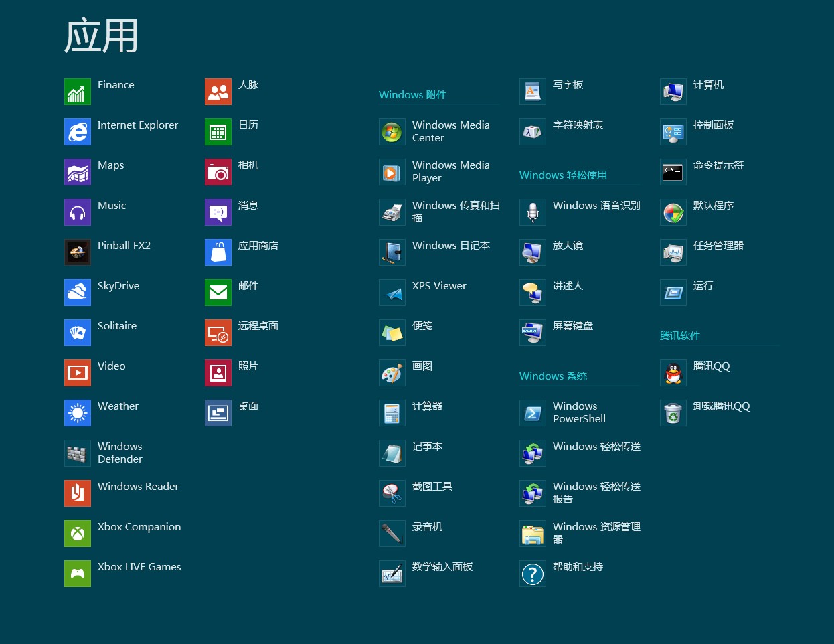
Task: Open SkyDrive cloud icon
Action: click(78, 293)
